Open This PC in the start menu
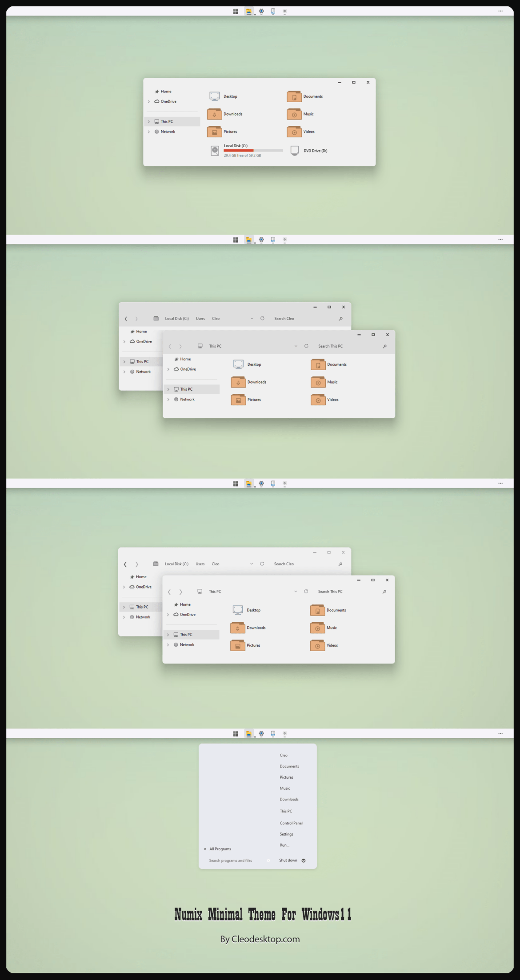The image size is (520, 980). click(x=286, y=811)
